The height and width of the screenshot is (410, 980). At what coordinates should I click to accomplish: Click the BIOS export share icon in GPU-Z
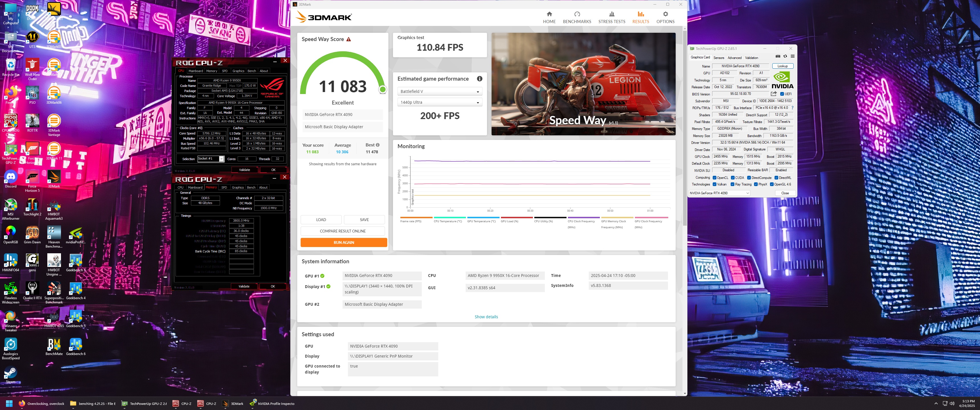(773, 93)
